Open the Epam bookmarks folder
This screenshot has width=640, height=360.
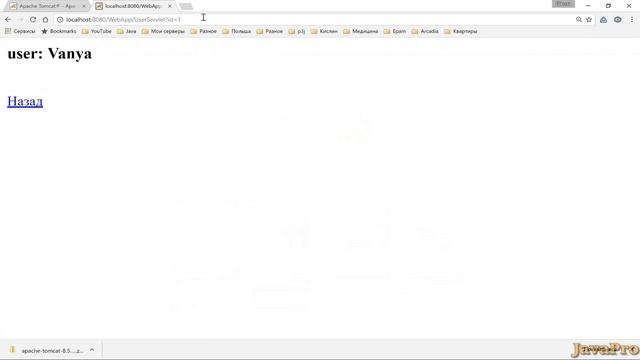[395, 31]
